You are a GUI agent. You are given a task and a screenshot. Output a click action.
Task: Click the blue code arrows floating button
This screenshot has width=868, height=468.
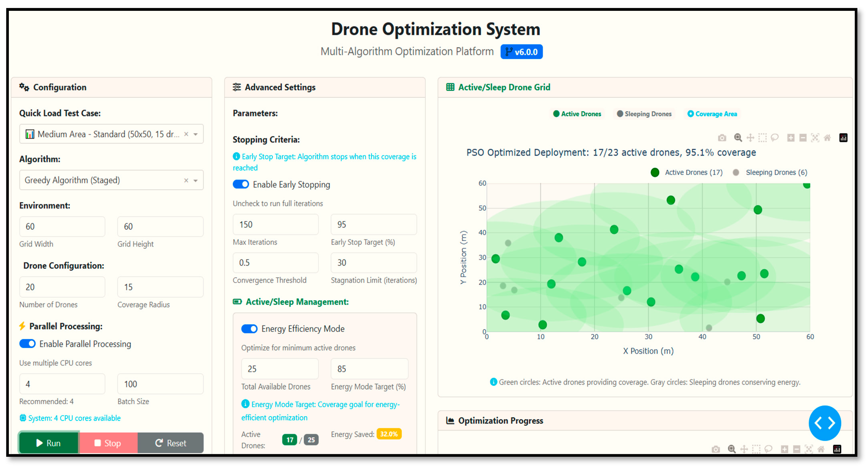coord(824,423)
